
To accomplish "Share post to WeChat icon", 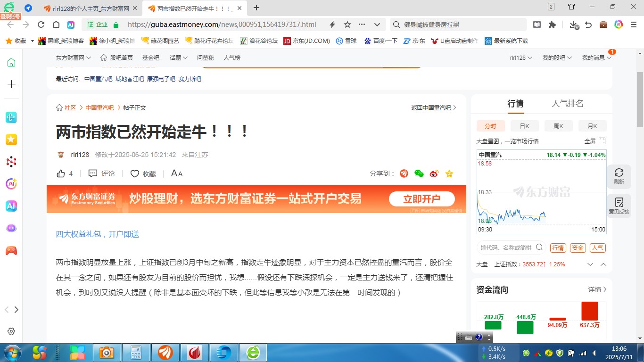I will point(419,173).
